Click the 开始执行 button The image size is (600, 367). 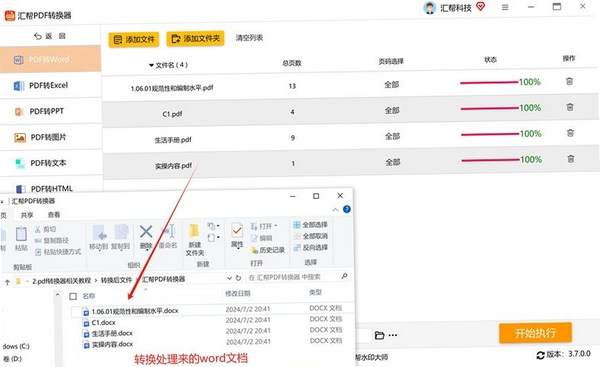point(535,333)
